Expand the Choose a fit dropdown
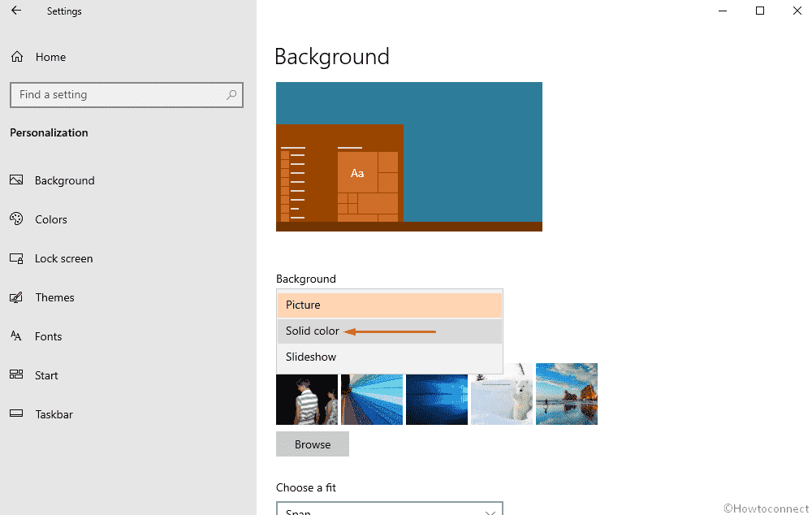This screenshot has height=515, width=812. pos(390,509)
